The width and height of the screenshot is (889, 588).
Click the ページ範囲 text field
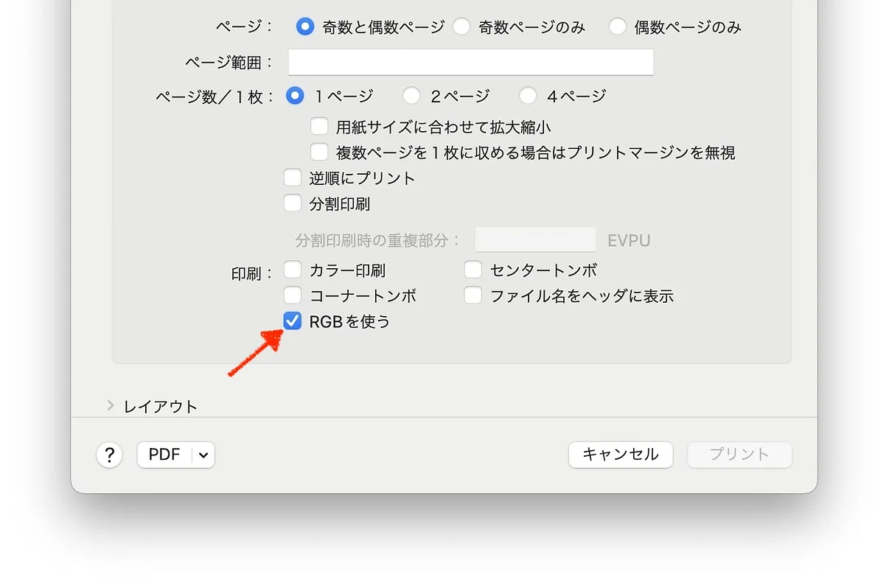click(470, 62)
